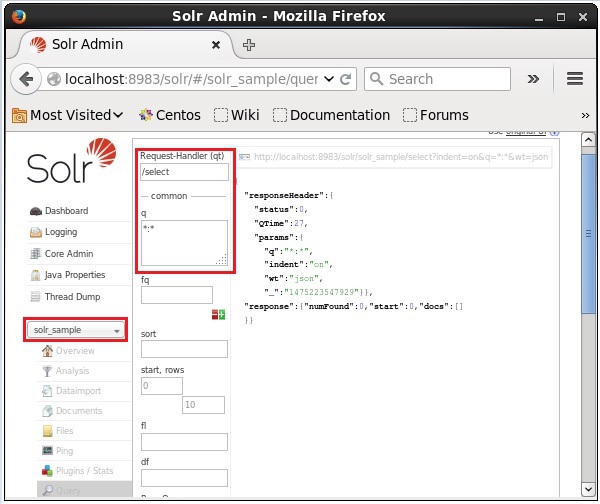Click the green plus fq add icon

tap(221, 315)
